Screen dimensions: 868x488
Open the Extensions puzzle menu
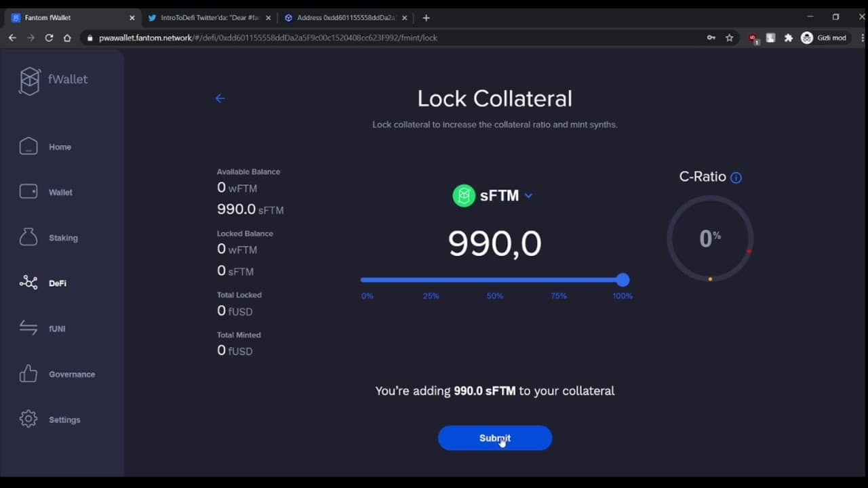tap(789, 38)
